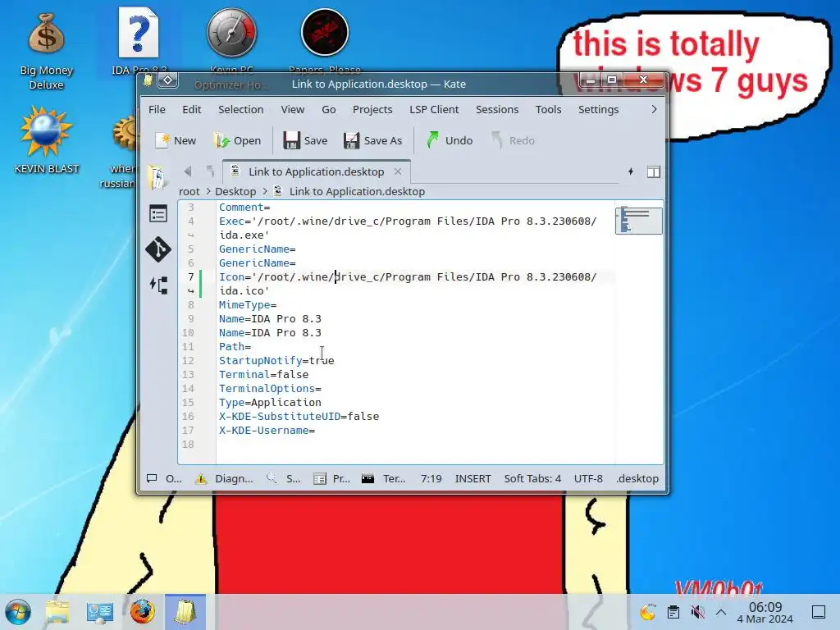Open the Selection menu

[240, 109]
